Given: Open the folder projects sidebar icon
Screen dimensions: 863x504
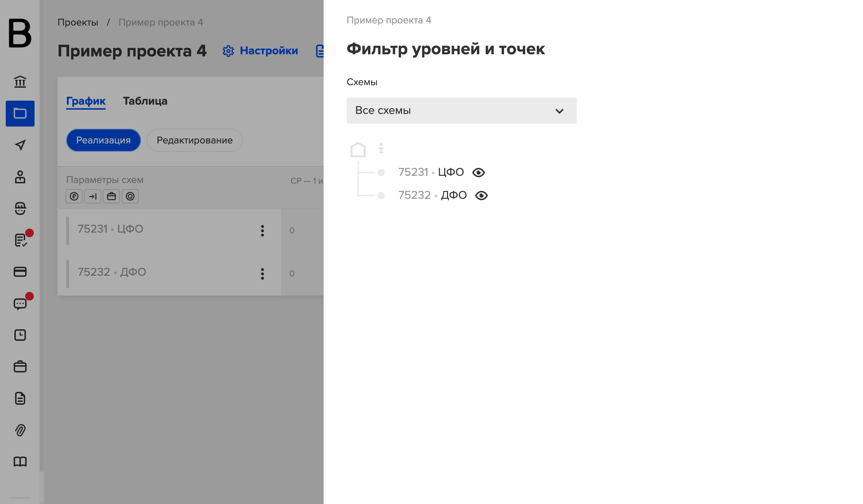Looking at the screenshot, I should (20, 114).
